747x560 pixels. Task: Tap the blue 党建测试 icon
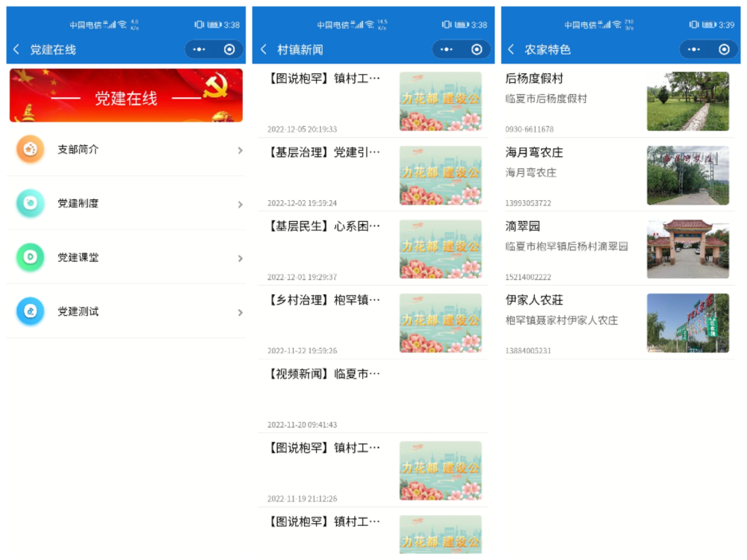tap(31, 311)
